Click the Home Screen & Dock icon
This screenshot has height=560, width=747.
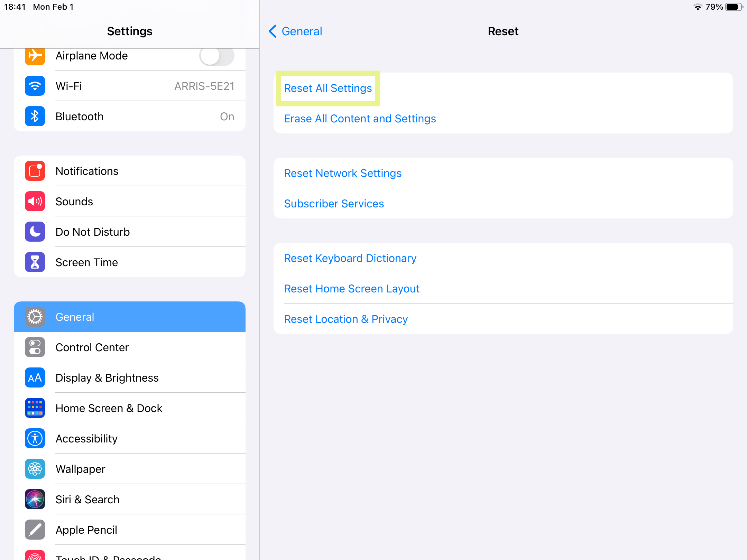tap(35, 408)
